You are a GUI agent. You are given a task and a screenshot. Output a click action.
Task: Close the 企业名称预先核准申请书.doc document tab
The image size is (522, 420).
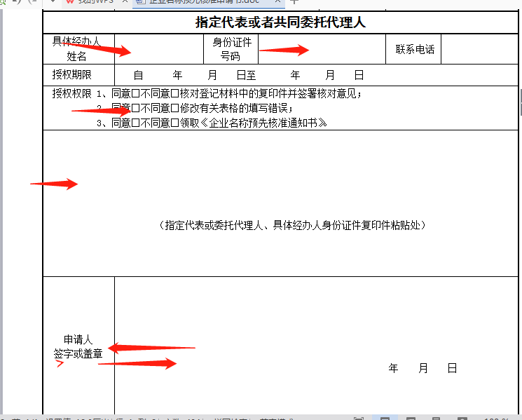pyautogui.click(x=278, y=2)
